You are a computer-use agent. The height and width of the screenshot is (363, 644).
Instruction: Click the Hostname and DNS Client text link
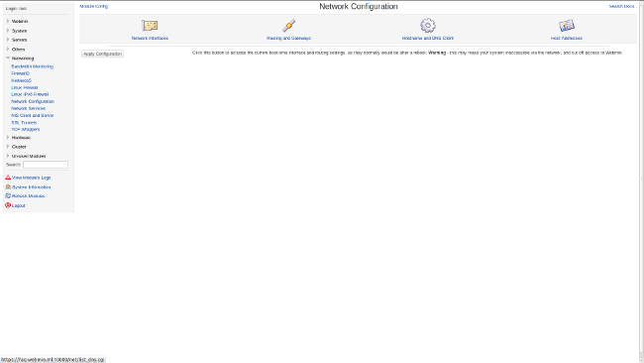(428, 39)
